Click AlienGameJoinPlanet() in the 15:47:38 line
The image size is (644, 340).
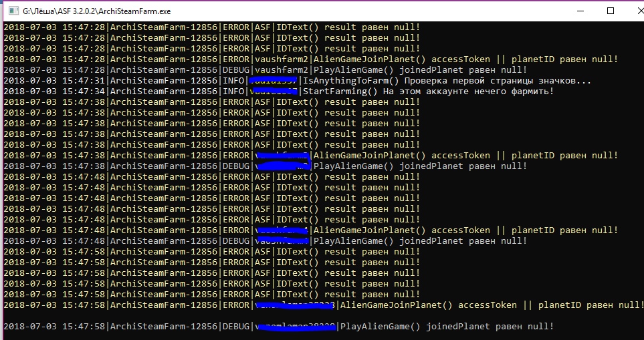(370, 156)
